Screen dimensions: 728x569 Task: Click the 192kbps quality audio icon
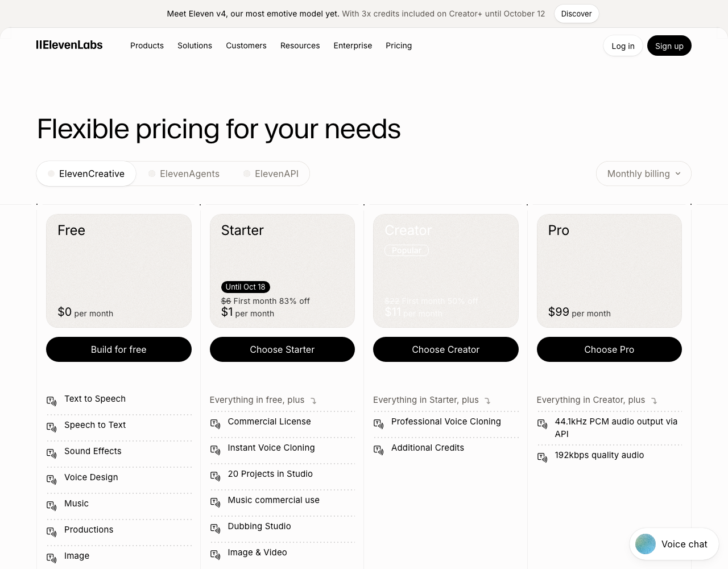tap(542, 457)
